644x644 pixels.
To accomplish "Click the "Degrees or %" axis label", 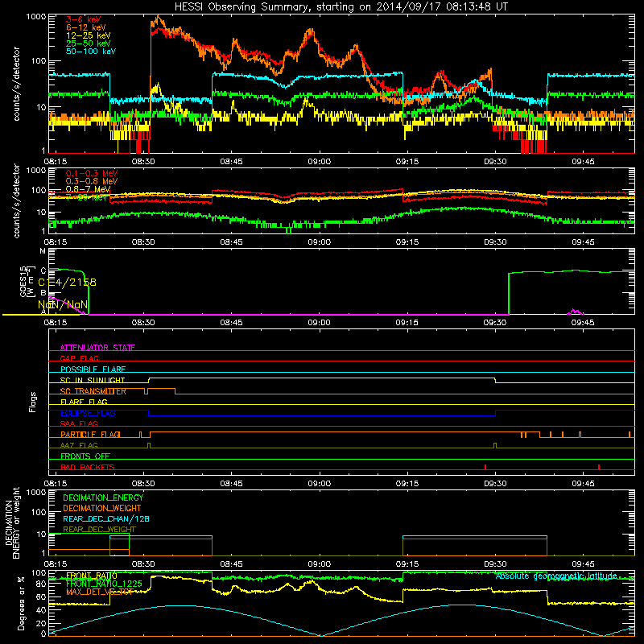I will (x=21, y=603).
